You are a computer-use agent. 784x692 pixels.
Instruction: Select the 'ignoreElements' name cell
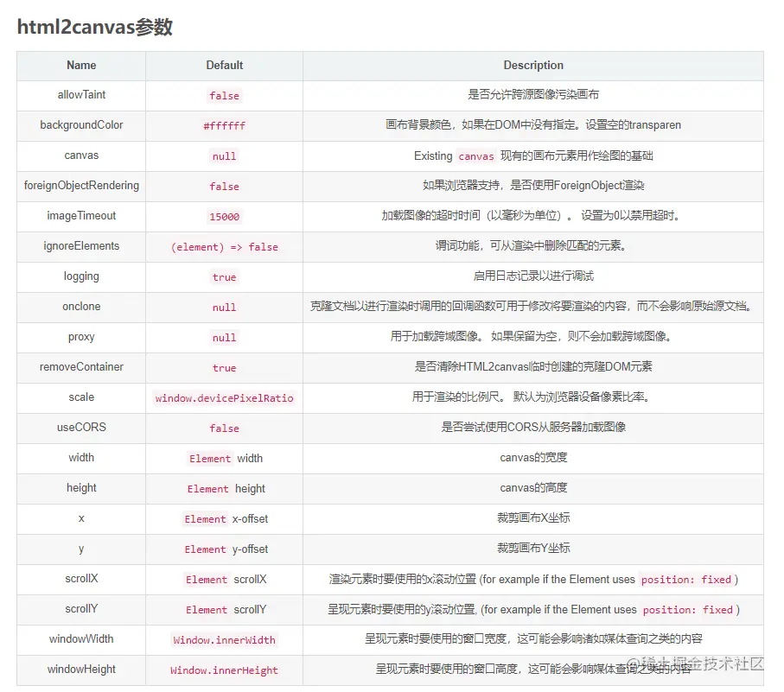81,246
